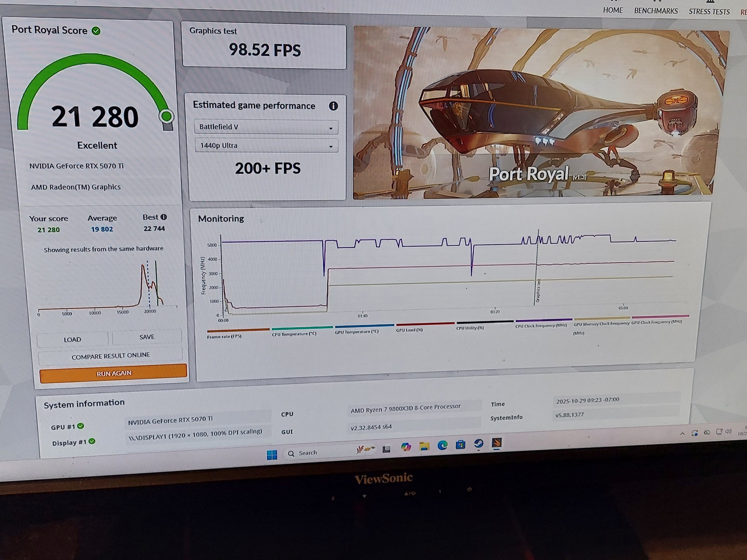747x560 pixels.
Task: Click the green check next to Display #1
Action: (x=92, y=441)
